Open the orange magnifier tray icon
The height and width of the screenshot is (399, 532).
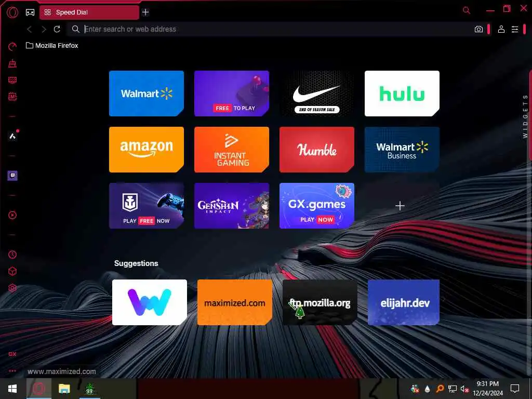[440, 389]
